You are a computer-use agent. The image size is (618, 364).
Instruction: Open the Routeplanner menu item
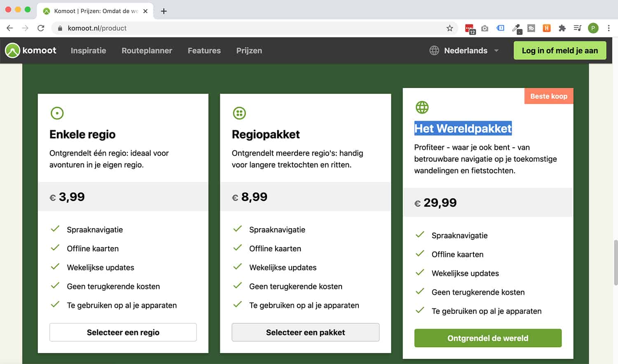[147, 51]
